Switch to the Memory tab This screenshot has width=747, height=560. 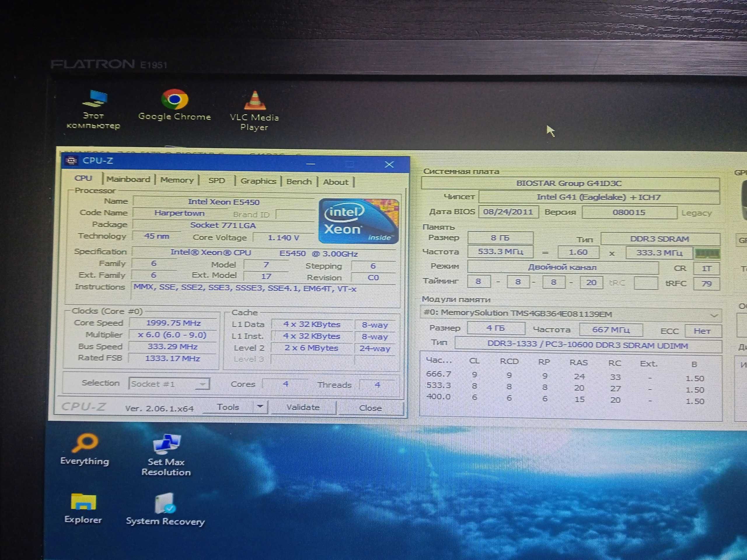(x=177, y=180)
